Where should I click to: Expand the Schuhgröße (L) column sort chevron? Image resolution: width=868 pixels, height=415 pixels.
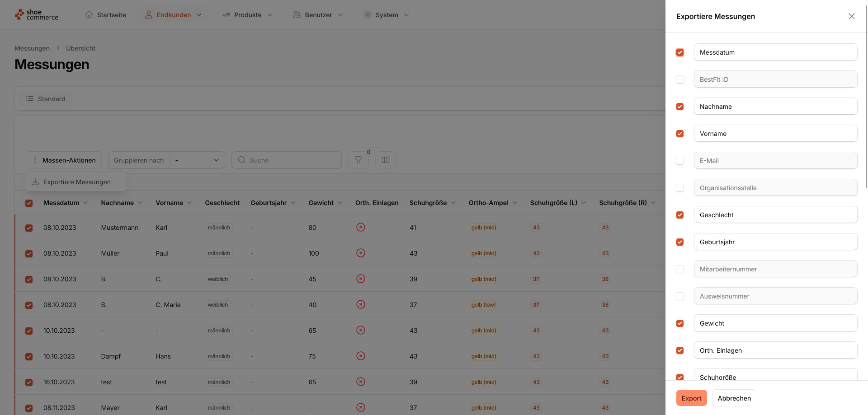pos(584,203)
